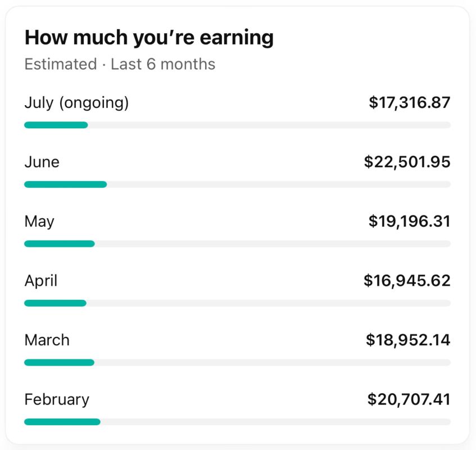Select the 'Estimated · Last 6 months' label
The width and height of the screenshot is (476, 450).
119,64
